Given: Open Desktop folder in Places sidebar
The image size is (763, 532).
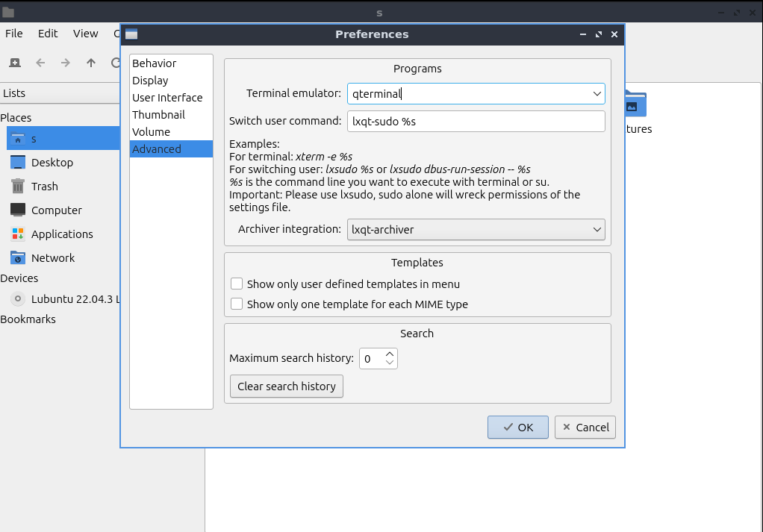Looking at the screenshot, I should [52, 163].
